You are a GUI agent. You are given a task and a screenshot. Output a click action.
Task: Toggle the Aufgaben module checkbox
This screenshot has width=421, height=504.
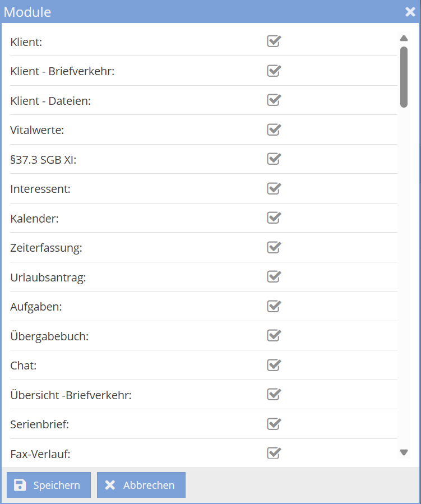[274, 306]
